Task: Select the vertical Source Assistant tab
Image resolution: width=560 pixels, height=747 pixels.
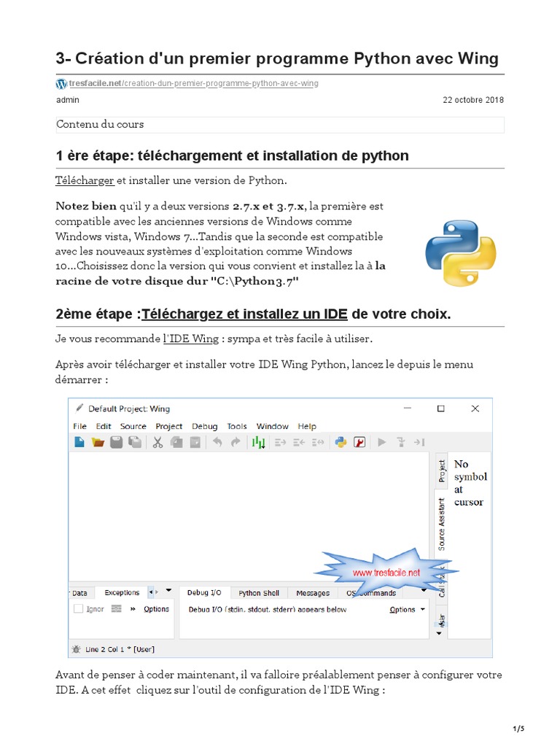Action: (441, 524)
